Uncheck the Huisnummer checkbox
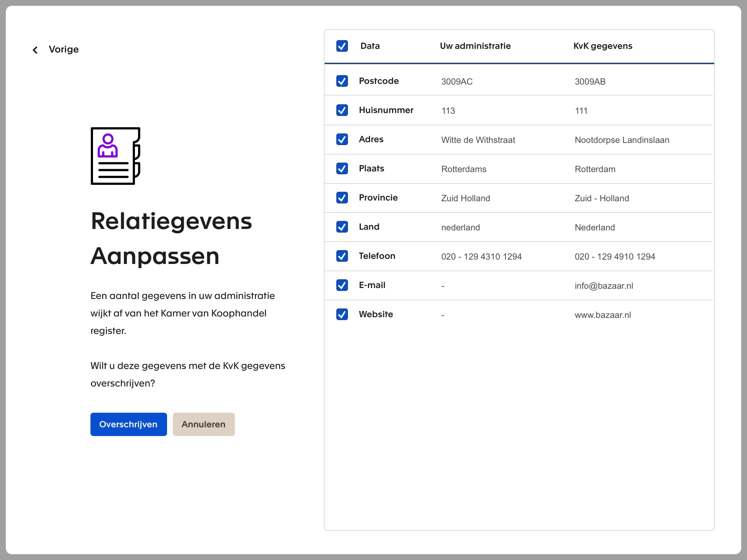Image resolution: width=747 pixels, height=560 pixels. point(342,110)
